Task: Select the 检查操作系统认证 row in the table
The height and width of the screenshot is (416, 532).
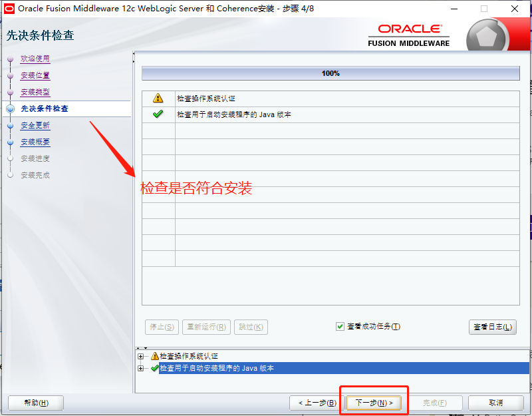Action: (331, 99)
